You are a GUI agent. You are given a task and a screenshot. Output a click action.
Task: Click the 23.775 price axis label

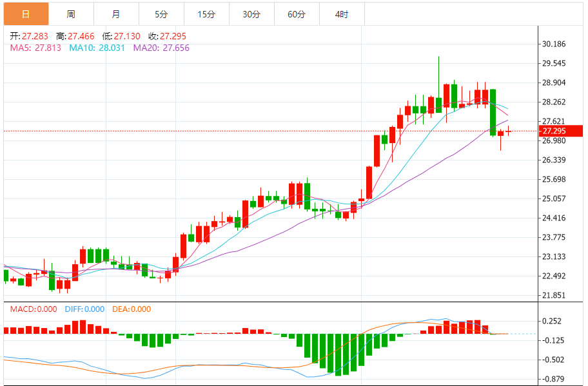554,237
